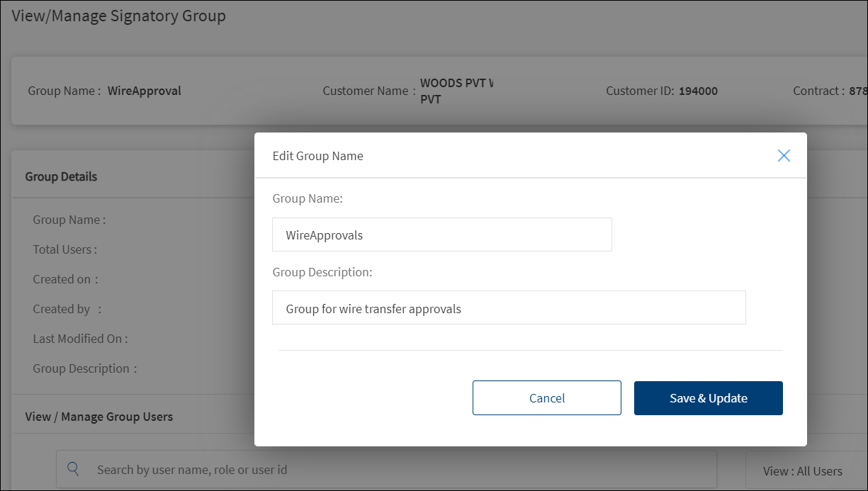Select the Group Details section header
Screen dimensions: 868x491
point(61,176)
